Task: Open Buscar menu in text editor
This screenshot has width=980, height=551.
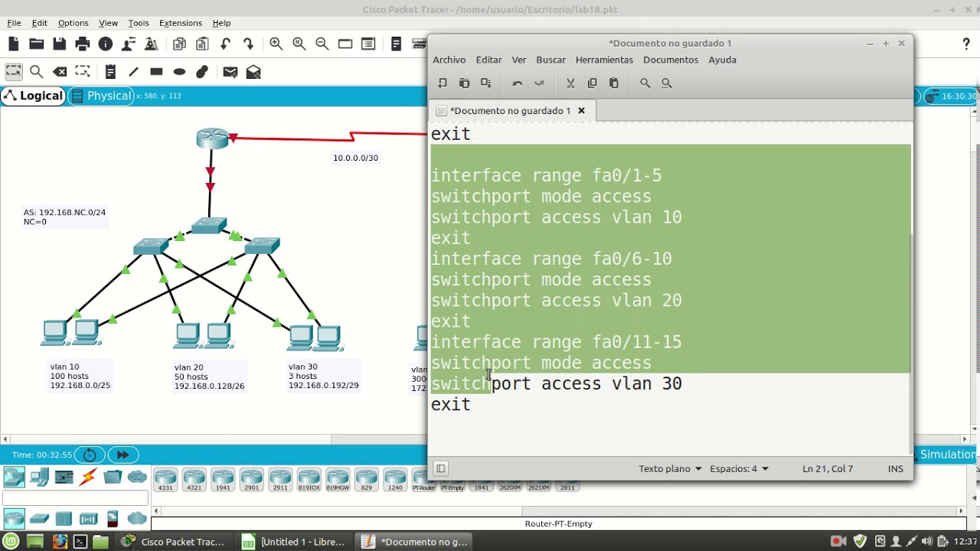Action: (550, 60)
